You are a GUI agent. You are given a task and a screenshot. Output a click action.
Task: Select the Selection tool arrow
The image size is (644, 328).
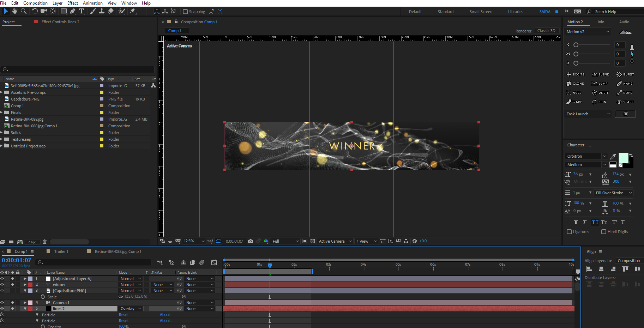[x=6, y=11]
